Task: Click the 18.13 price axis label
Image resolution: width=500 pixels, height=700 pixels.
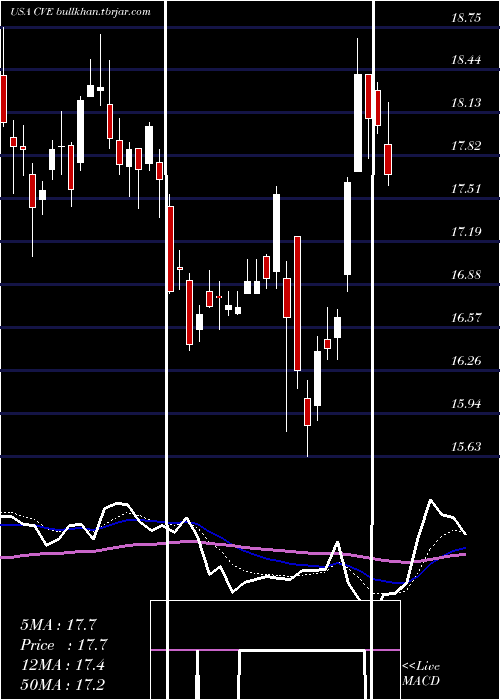Action: (x=466, y=103)
